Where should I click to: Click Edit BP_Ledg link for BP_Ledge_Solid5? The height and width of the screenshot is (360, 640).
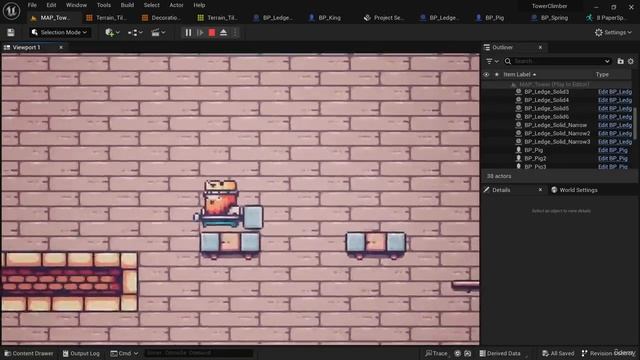(615, 109)
